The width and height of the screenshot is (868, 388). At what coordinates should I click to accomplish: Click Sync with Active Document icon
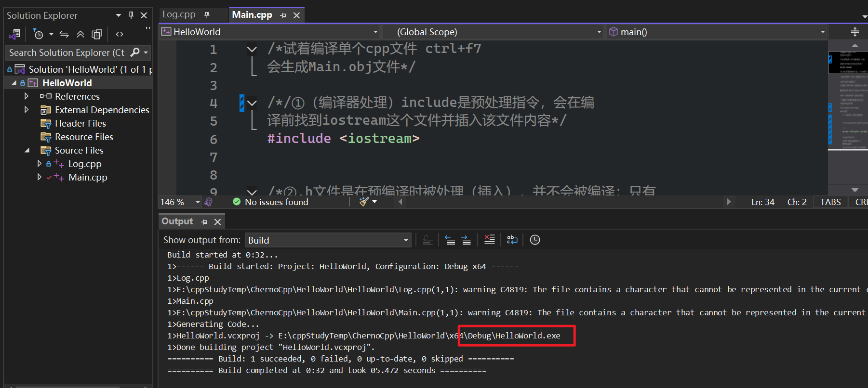[64, 34]
